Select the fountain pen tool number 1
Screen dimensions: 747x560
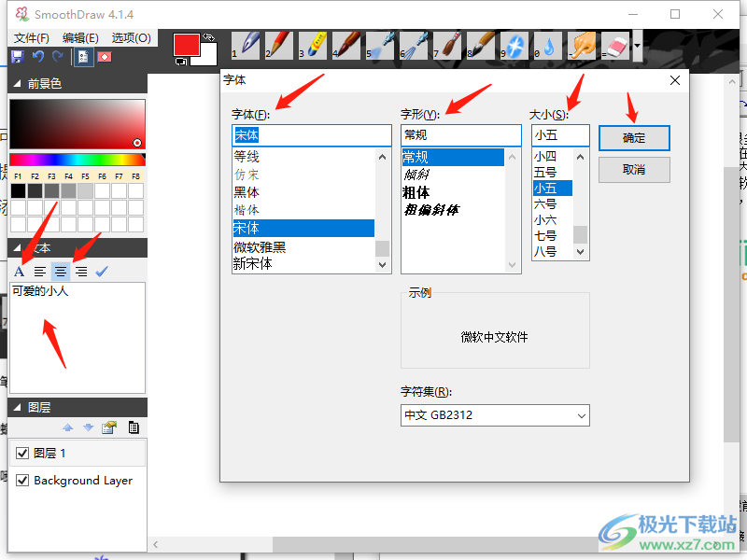pos(246,46)
